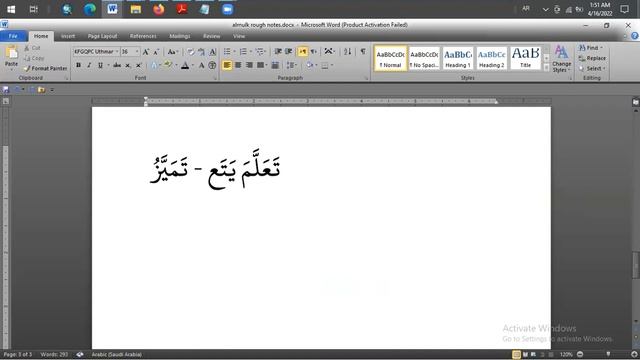Toggle the ruler button above the vertical scrollbar

click(636, 102)
